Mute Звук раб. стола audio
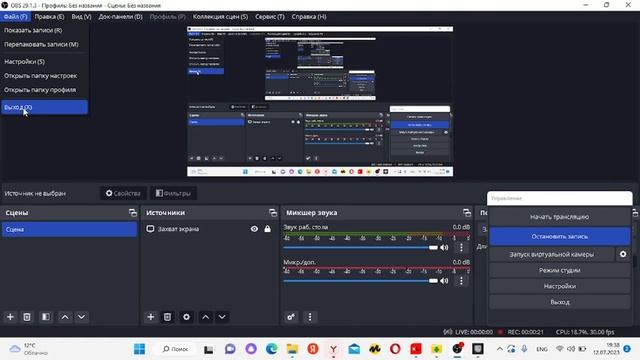The height and width of the screenshot is (360, 640). pyautogui.click(x=444, y=247)
